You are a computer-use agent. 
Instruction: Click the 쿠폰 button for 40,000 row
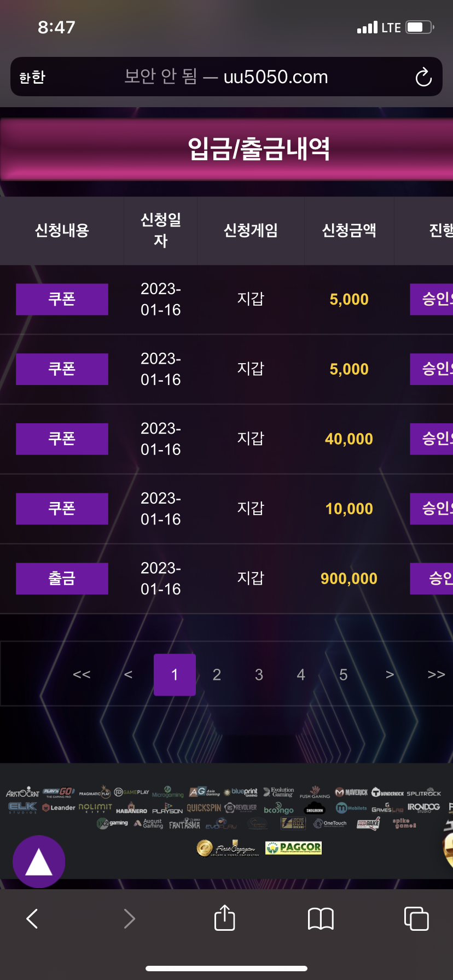[x=62, y=439]
